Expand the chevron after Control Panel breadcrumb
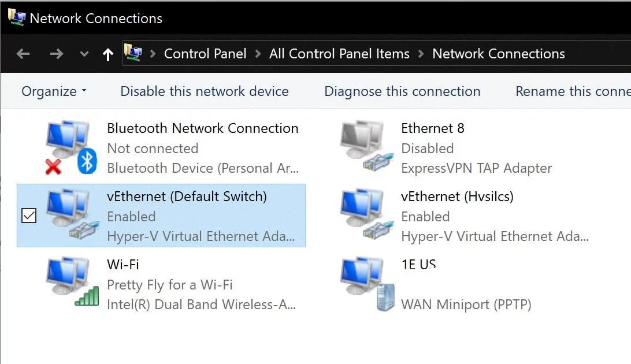631x364 pixels. (x=258, y=54)
